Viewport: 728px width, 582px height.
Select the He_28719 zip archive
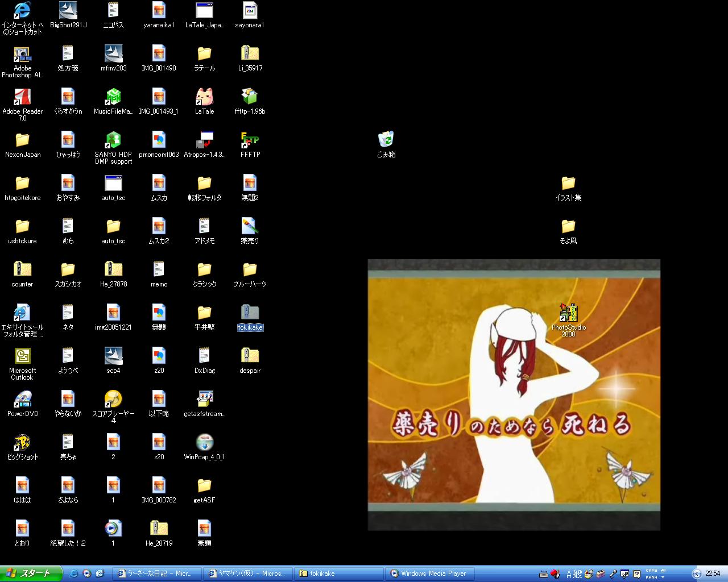[159, 533]
